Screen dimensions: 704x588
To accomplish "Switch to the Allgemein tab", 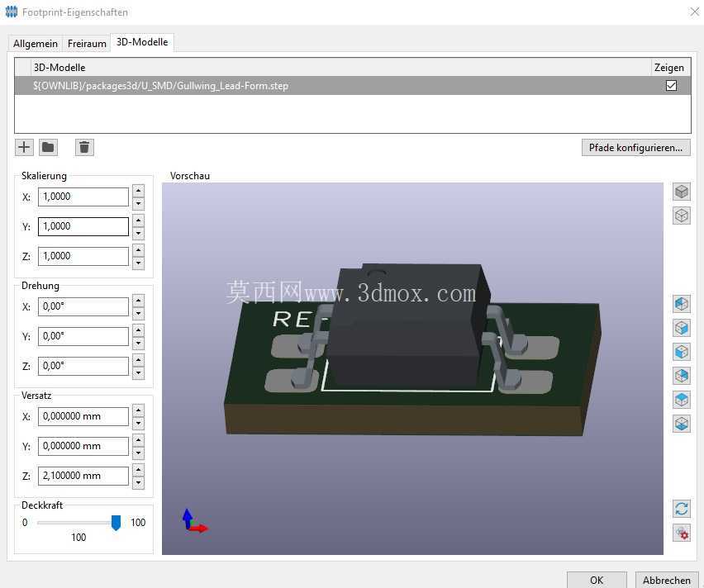I will tap(36, 44).
